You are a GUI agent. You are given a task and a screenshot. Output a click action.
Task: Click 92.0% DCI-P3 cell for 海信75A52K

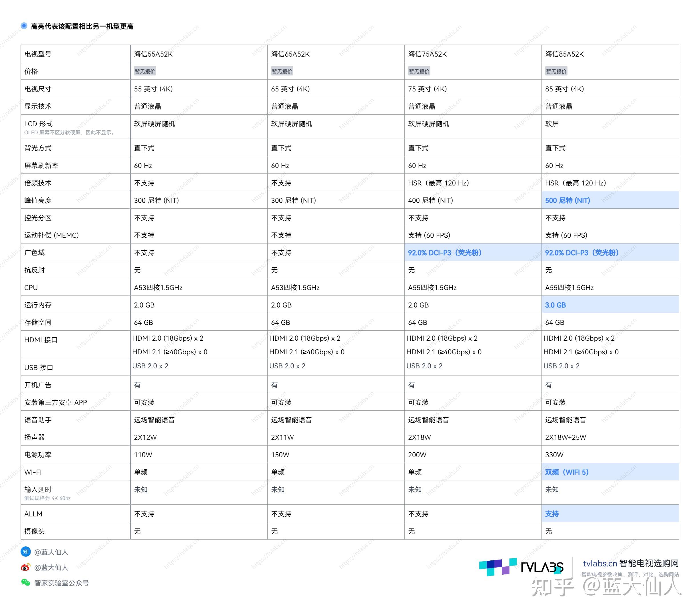(473, 253)
